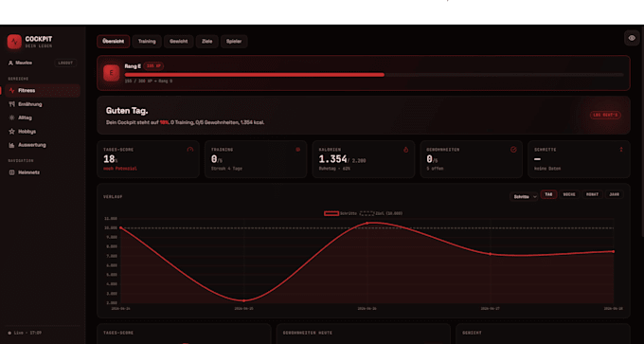Click the peak chart point at 2026-04-26
The width and height of the screenshot is (644, 344).
(x=367, y=223)
